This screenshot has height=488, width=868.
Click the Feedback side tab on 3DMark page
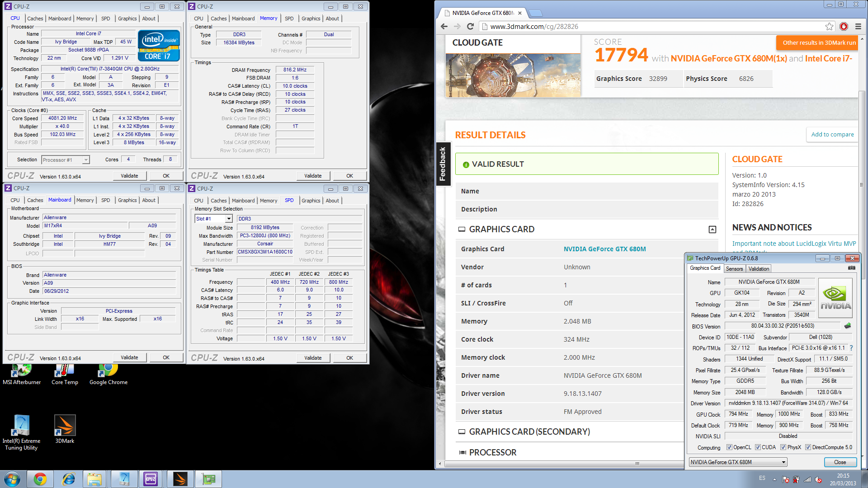[443, 164]
